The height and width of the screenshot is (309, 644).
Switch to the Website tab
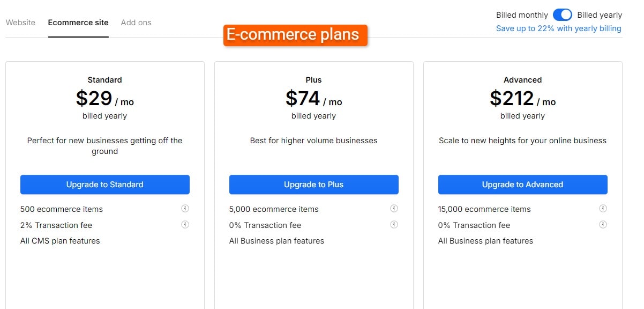[x=21, y=23]
